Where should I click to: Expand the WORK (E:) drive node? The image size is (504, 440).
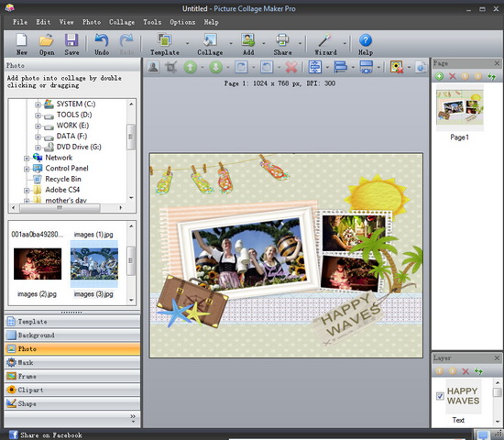pos(38,126)
